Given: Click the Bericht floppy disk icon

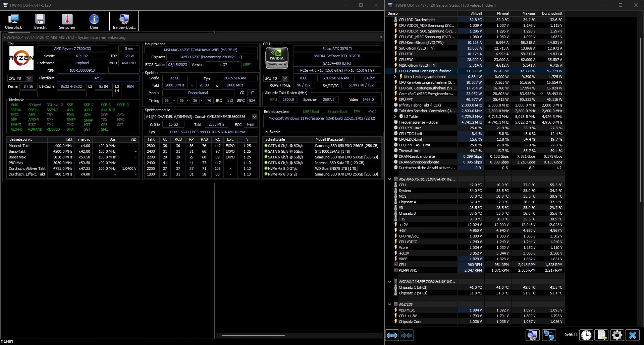Looking at the screenshot, I should 40,21.
